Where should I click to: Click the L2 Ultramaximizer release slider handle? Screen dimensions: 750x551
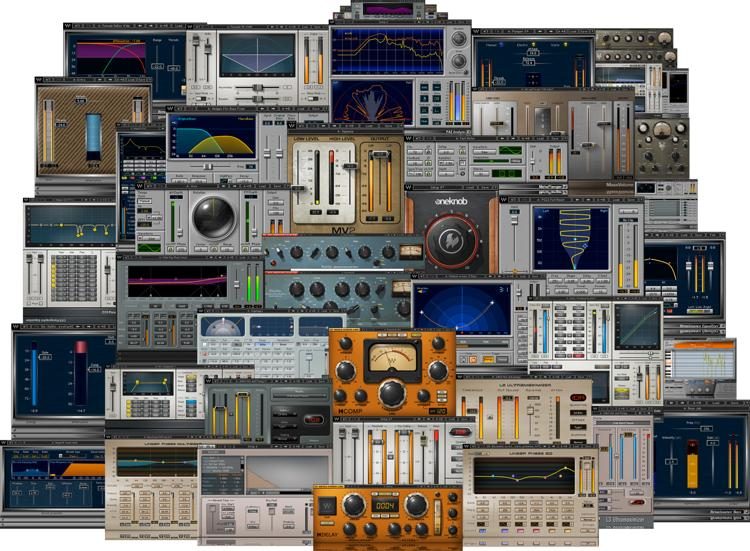(530, 411)
